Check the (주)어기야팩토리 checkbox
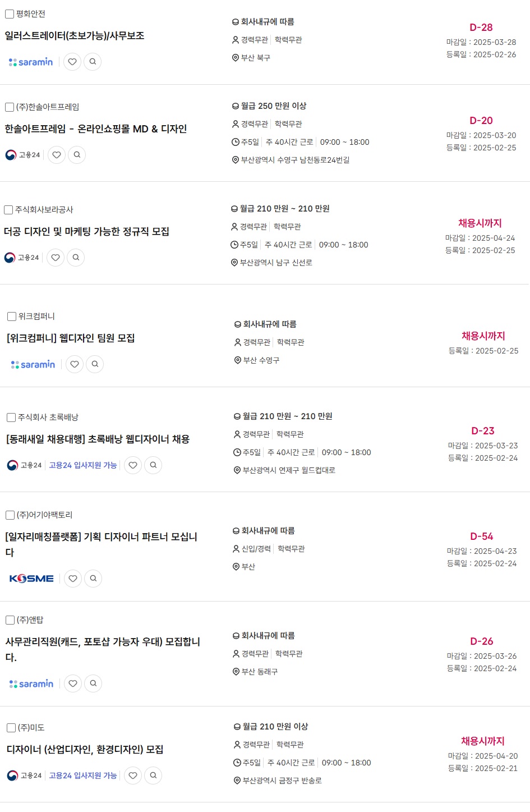 [10, 515]
